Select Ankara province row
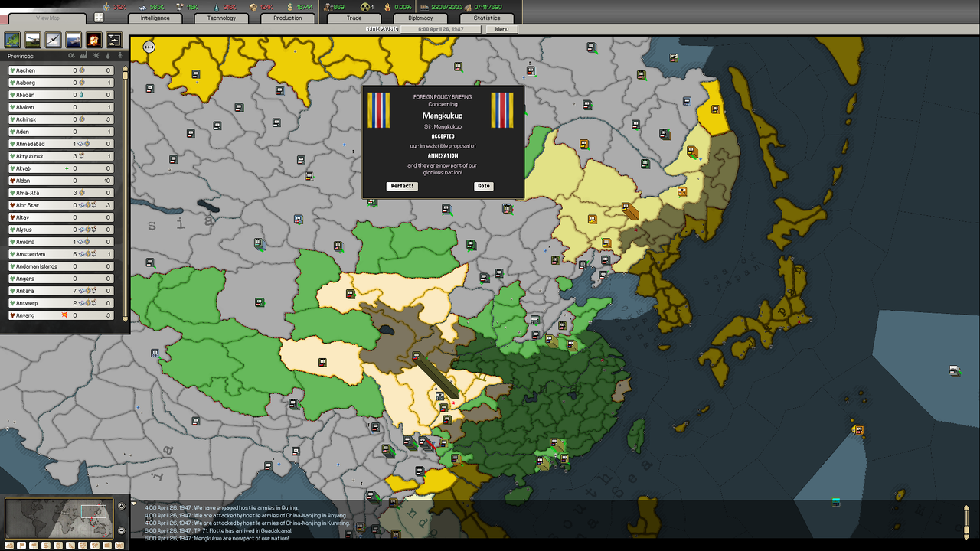Viewport: 980px width, 551px height. pos(61,291)
